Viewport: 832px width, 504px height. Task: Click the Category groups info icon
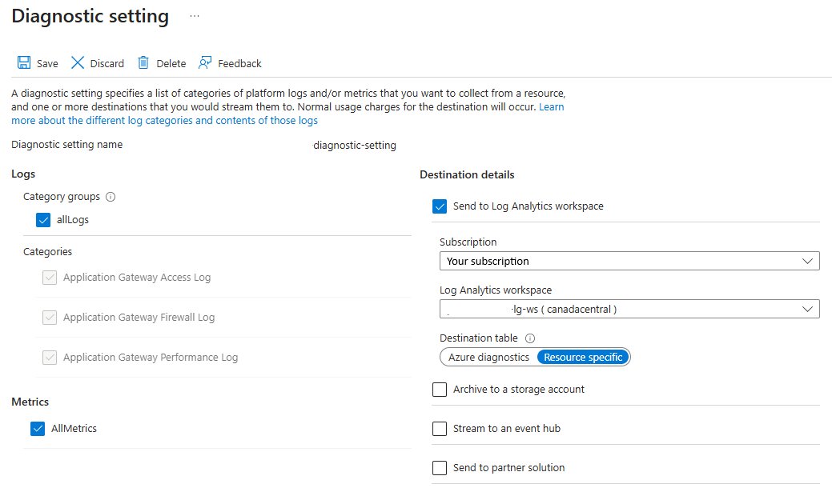pos(111,197)
